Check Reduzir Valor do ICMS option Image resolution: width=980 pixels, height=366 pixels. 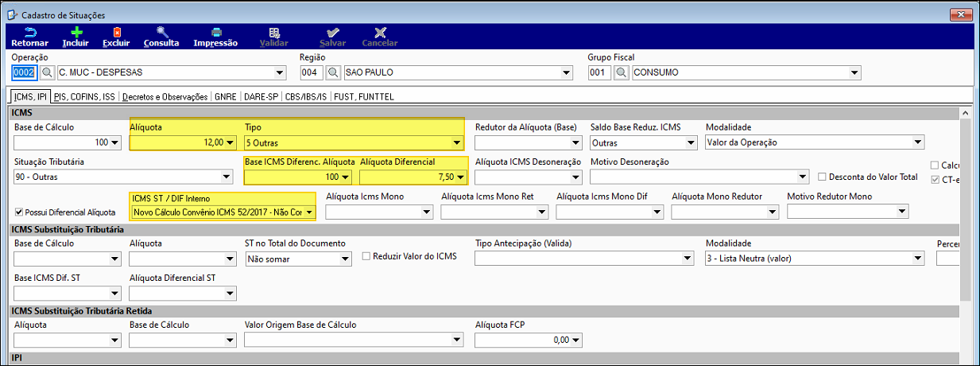[366, 257]
